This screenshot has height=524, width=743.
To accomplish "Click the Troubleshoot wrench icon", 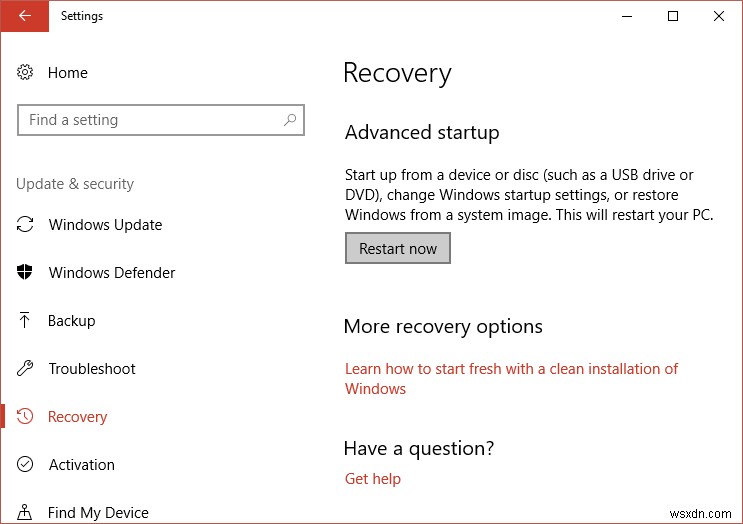I will pyautogui.click(x=26, y=369).
